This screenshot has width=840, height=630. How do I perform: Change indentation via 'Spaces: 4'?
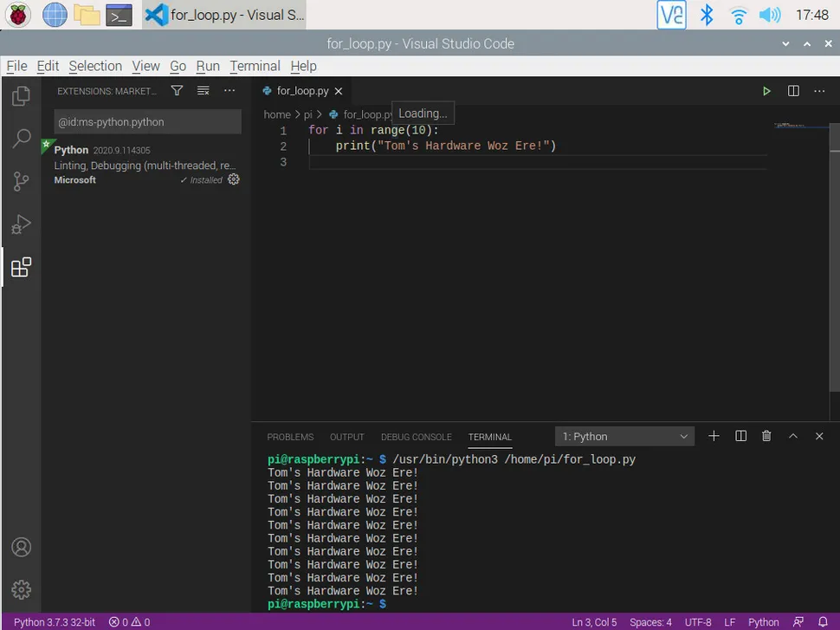pyautogui.click(x=650, y=622)
